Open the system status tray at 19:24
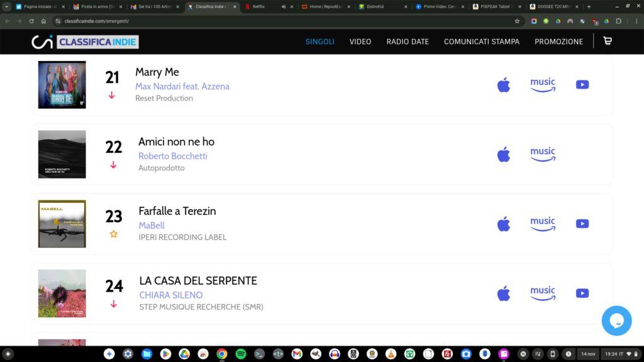This screenshot has height=362, width=644. point(621,354)
